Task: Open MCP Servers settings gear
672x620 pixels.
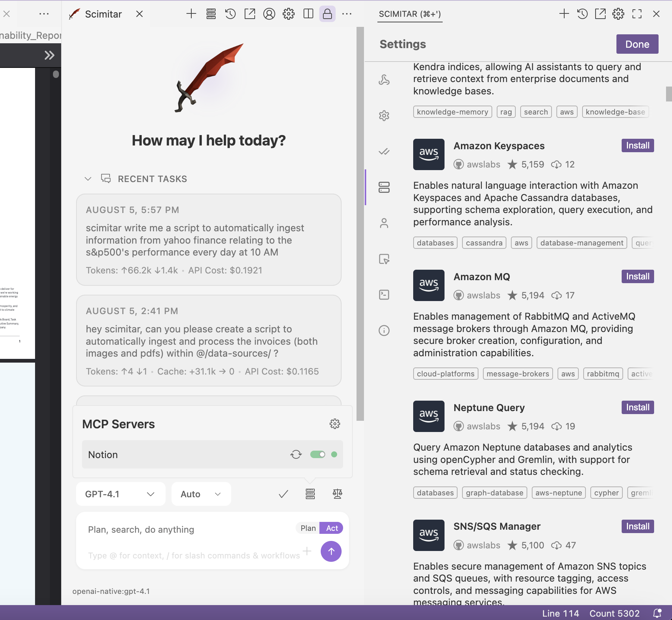Action: click(335, 424)
